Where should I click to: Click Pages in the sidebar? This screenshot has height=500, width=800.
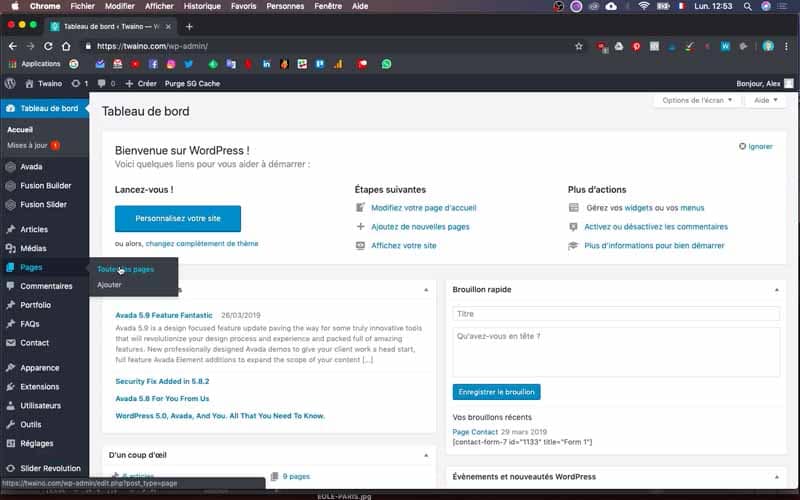pyautogui.click(x=44, y=267)
